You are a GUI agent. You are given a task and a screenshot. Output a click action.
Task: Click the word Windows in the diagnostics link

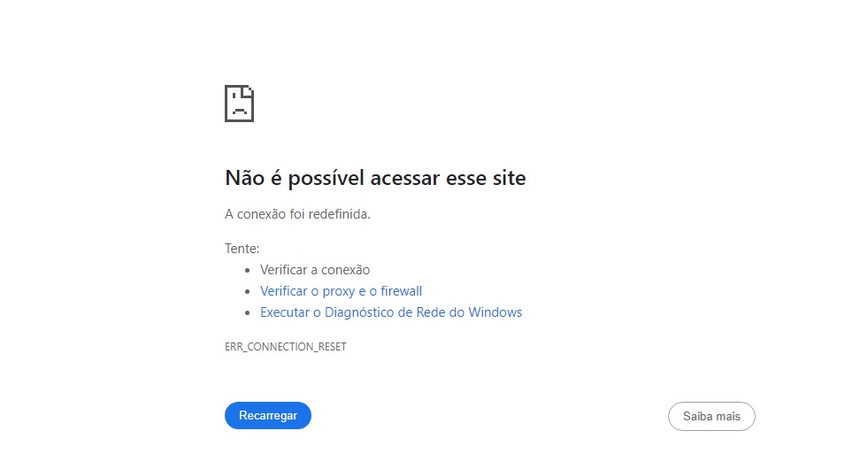coord(495,312)
